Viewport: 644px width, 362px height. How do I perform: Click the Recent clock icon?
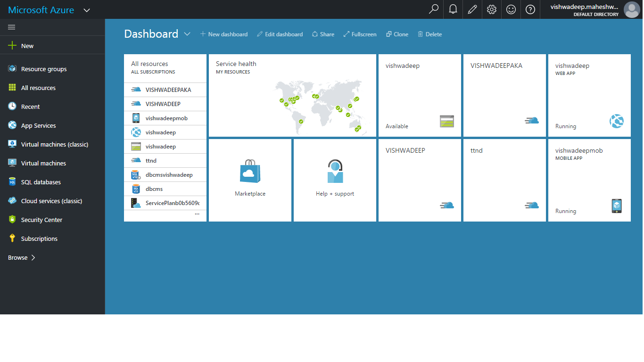[x=12, y=107]
